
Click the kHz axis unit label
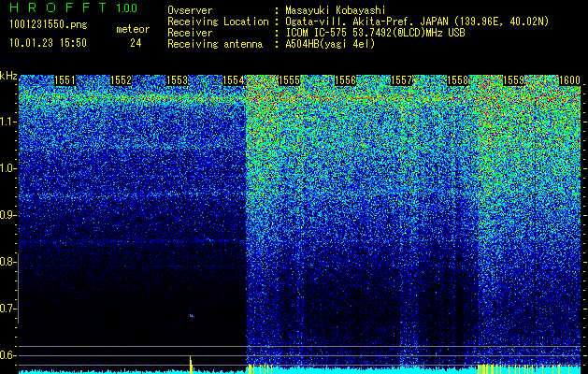8,76
